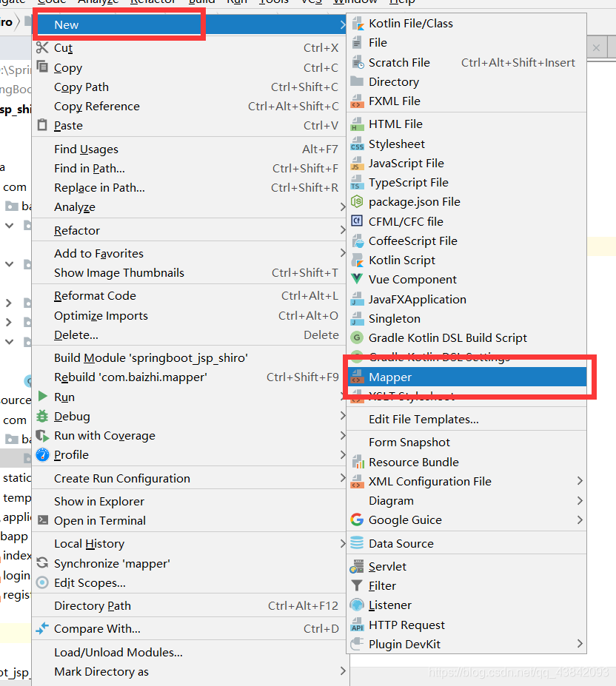Choose Form Snapshot entry
This screenshot has width=616, height=686.
467,443
